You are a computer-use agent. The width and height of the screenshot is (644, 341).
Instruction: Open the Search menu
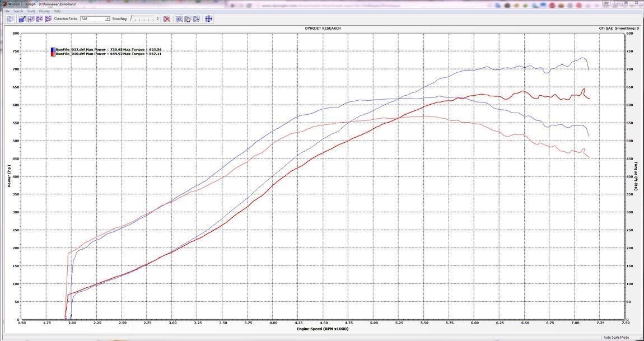[x=18, y=11]
